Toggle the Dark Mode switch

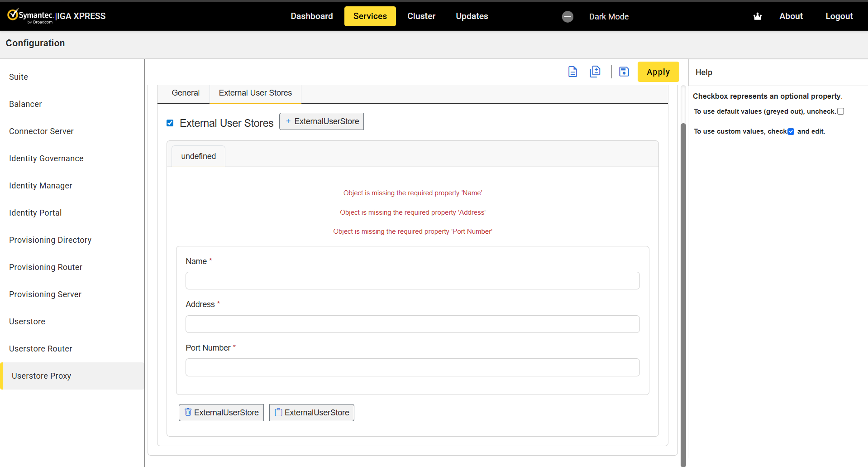coord(568,17)
